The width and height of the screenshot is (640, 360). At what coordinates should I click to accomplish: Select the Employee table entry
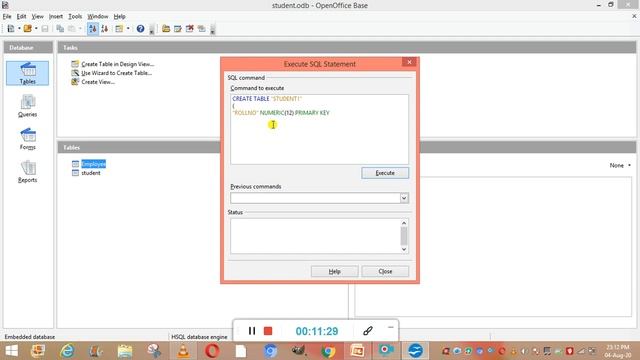click(x=93, y=164)
